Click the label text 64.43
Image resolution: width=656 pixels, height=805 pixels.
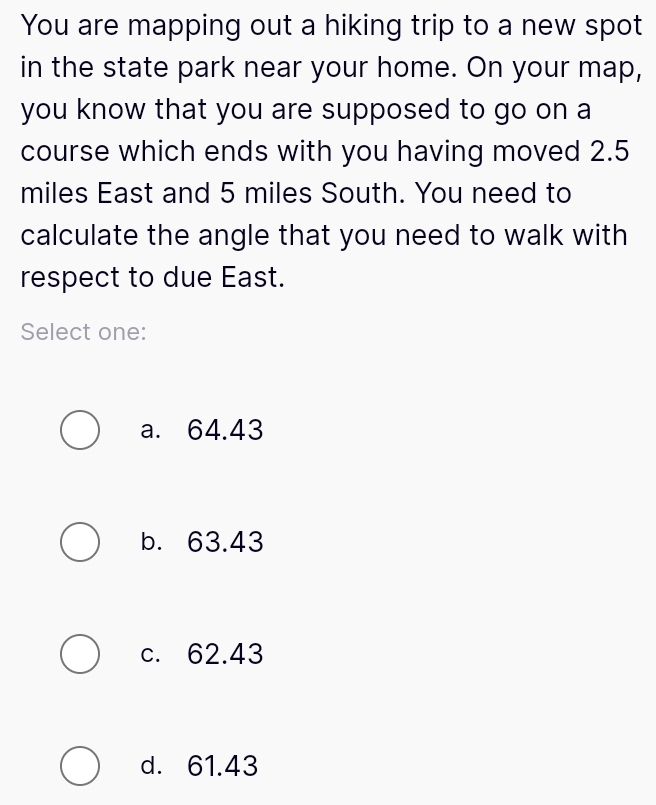[x=225, y=430]
